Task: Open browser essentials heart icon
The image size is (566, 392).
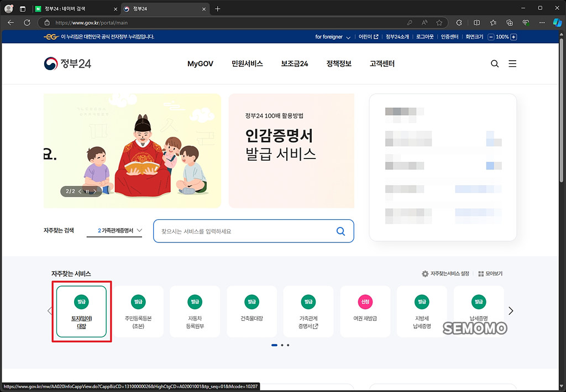Action: point(526,23)
